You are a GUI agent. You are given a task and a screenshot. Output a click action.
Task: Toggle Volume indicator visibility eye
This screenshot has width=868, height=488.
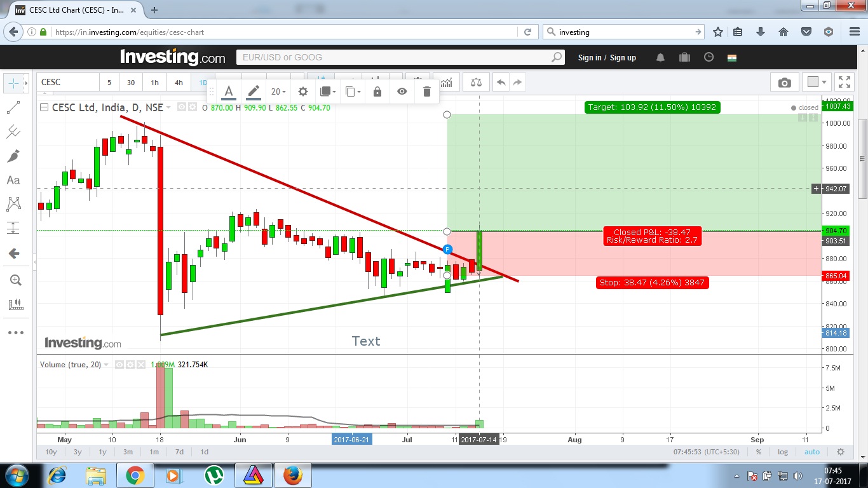119,365
